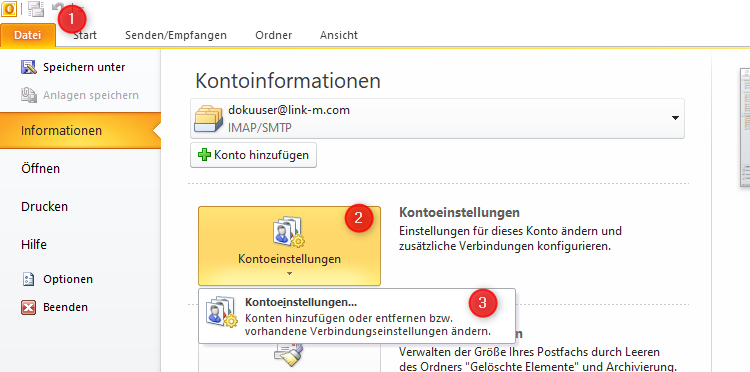Image resolution: width=750 pixels, height=372 pixels.
Task: Switch to the Senden/Empfangen tab
Action: 176,35
